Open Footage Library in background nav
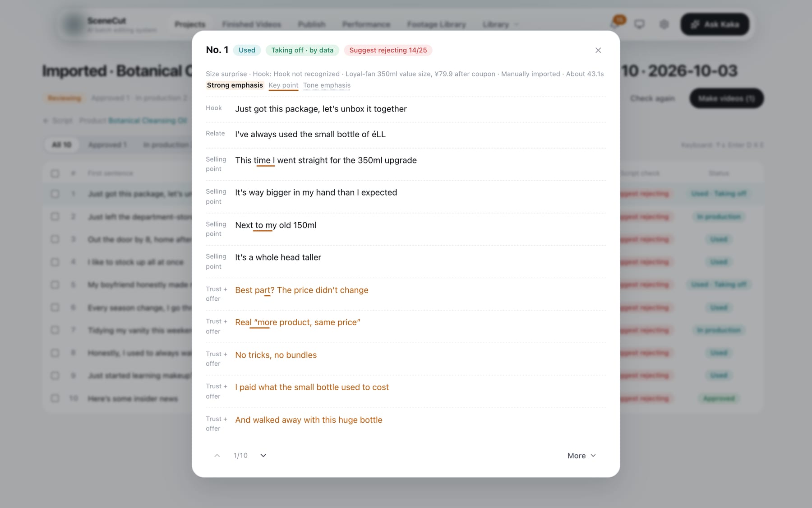Screen dimensions: 812x508 pyautogui.click(x=436, y=24)
